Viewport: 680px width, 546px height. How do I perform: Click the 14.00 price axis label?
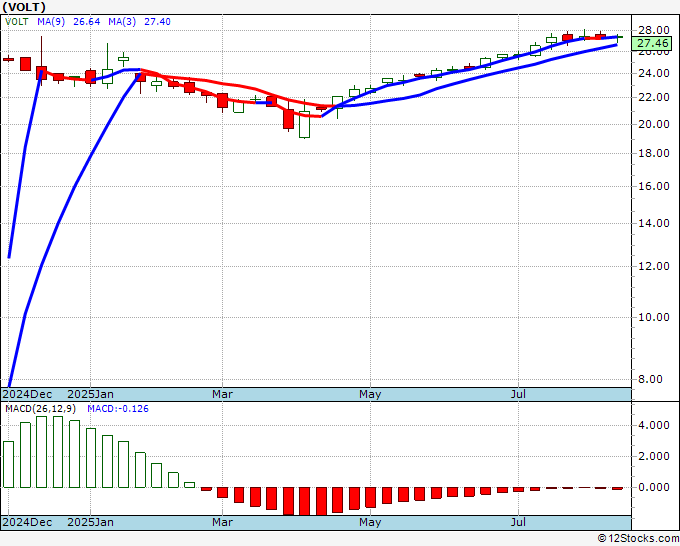point(654,223)
